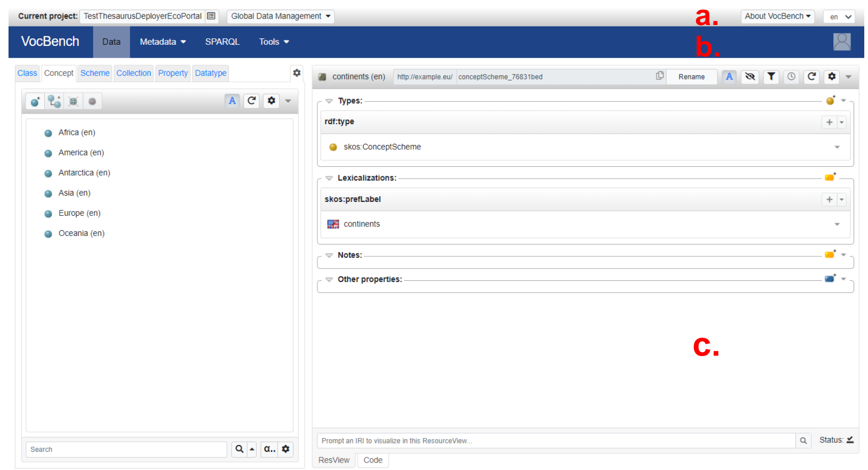This screenshot has width=868, height=470.
Task: Click the add type icon in Types
Action: pos(831,100)
